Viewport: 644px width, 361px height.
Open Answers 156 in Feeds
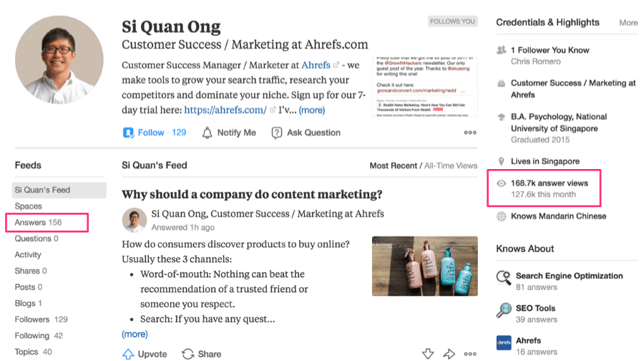click(x=38, y=223)
